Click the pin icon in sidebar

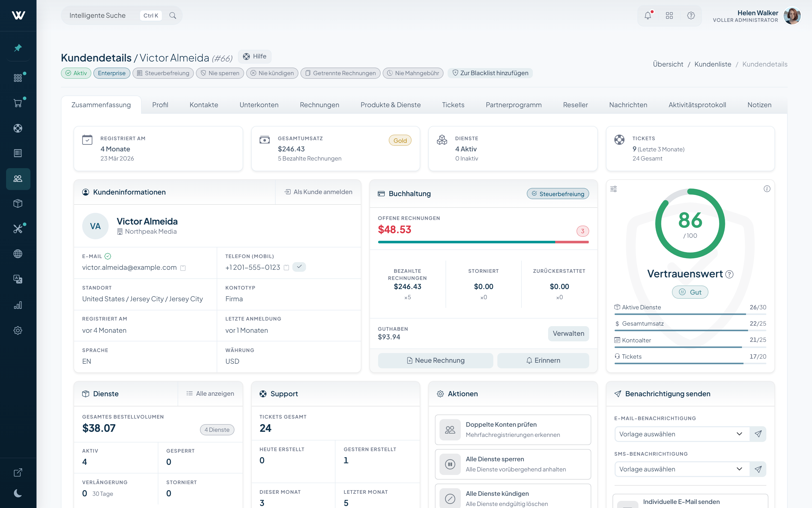point(18,48)
